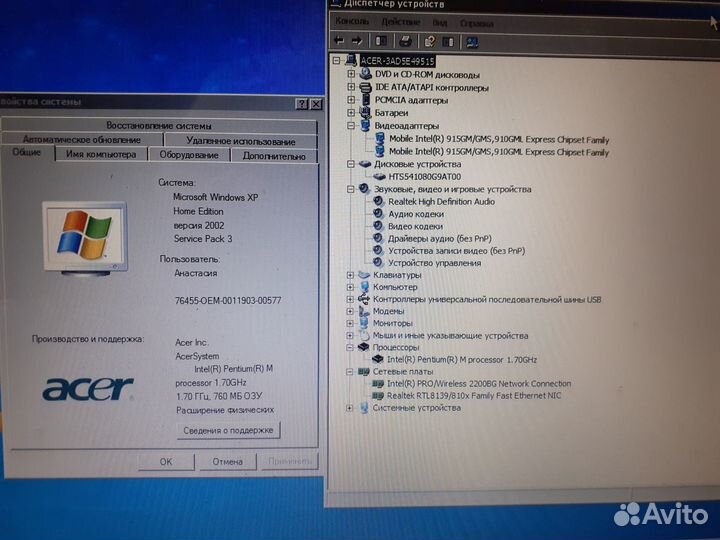Image resolution: width=720 pixels, height=540 pixels.
Task: Expand PCMCIA адаптеры branch
Action: click(351, 100)
